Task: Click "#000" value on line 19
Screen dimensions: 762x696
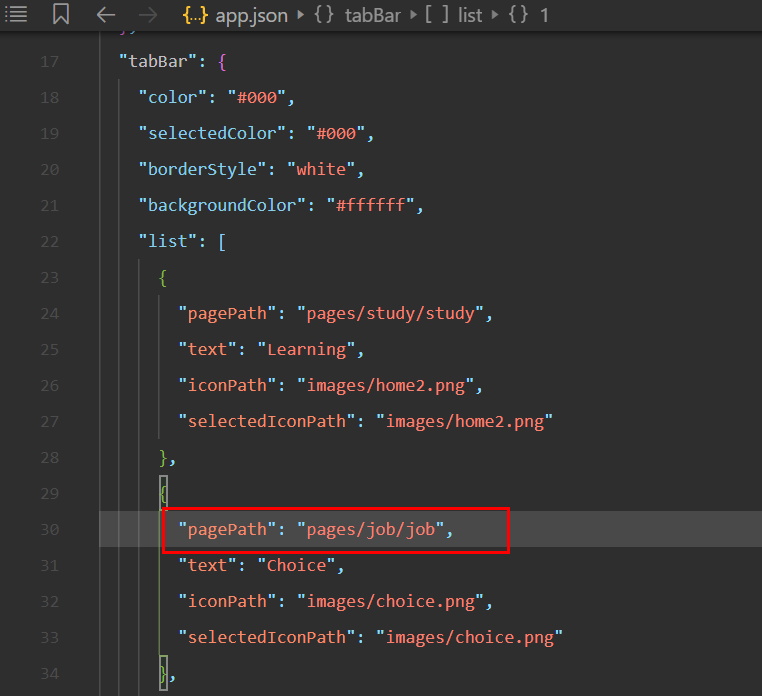Action: [336, 134]
